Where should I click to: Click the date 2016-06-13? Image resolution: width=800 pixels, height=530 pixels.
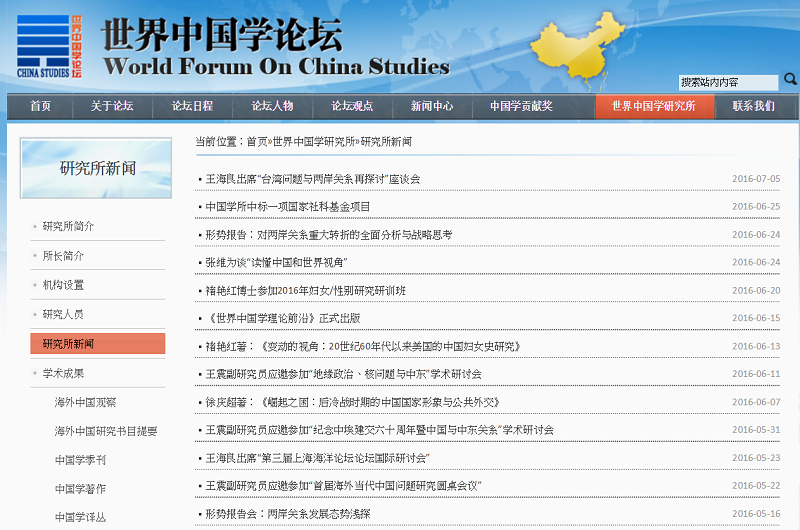tap(756, 346)
